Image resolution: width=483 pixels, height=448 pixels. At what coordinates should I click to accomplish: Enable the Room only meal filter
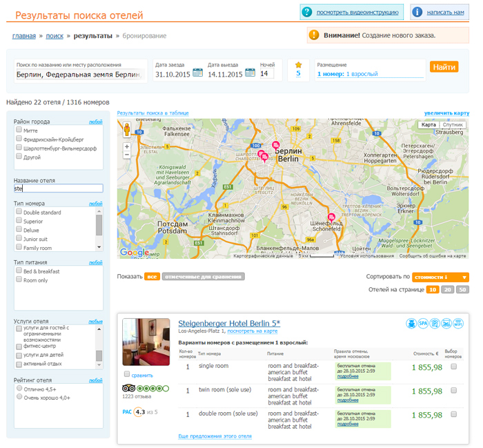(19, 279)
